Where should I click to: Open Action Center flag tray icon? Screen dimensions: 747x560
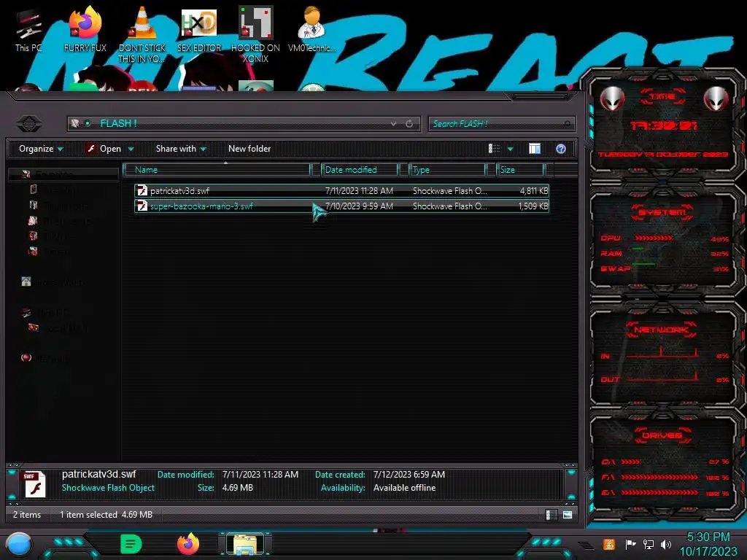[630, 544]
